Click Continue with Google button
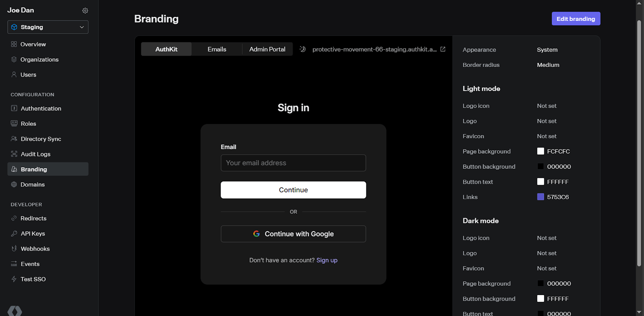Viewport: 644px width, 316px height. [293, 234]
